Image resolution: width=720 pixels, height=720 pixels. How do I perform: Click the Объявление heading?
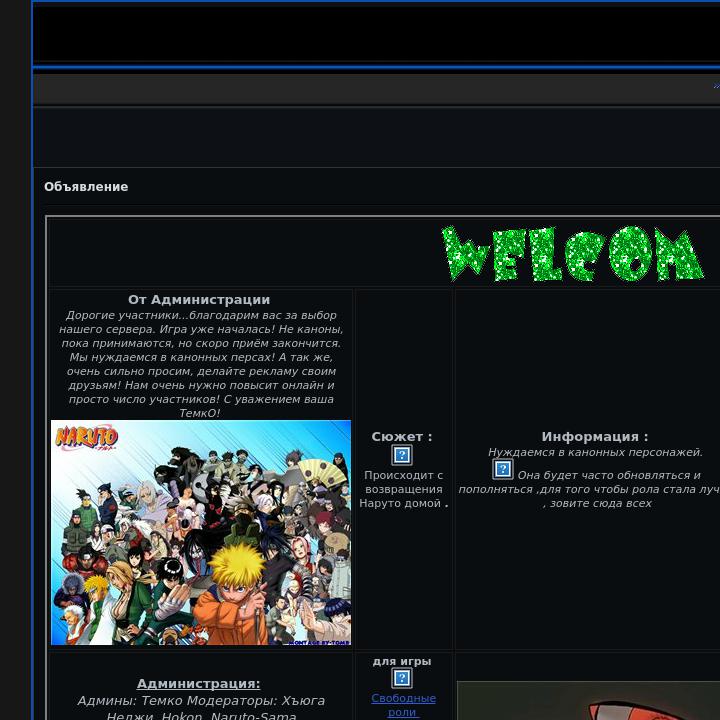86,187
